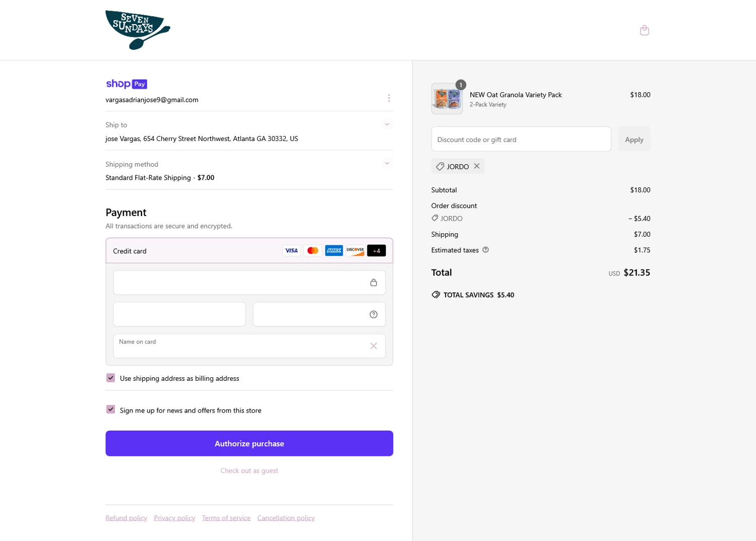
Task: Click the Estimated taxes info icon
Action: click(x=485, y=250)
